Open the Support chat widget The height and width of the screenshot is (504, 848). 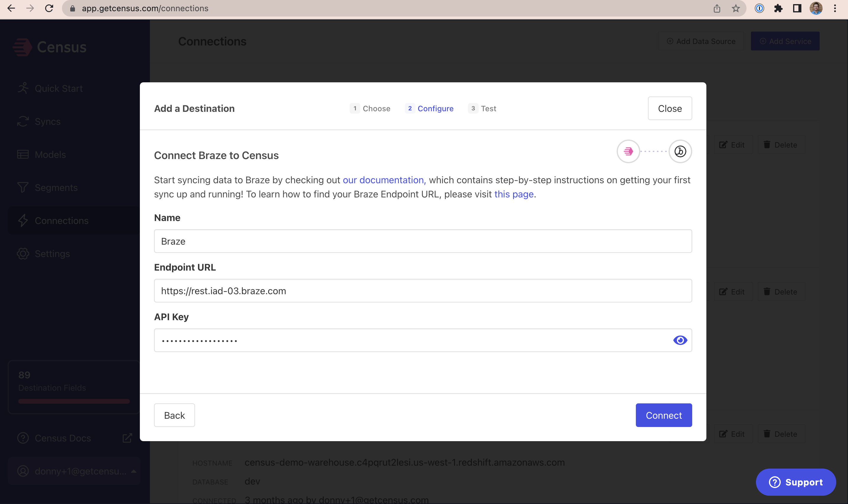coord(796,482)
